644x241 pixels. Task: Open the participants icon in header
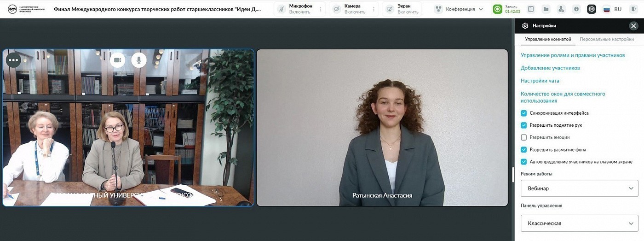point(561,9)
